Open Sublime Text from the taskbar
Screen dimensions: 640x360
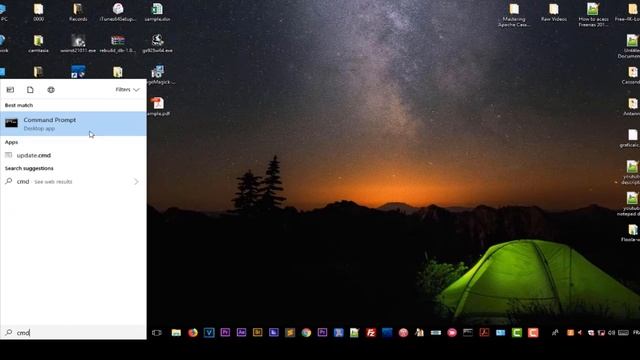pos(290,333)
